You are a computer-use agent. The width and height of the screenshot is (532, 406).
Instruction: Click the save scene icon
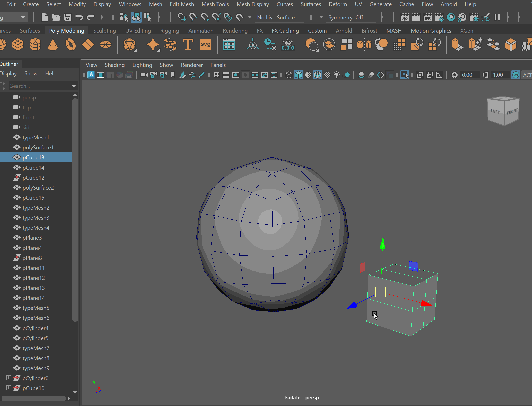(68, 17)
